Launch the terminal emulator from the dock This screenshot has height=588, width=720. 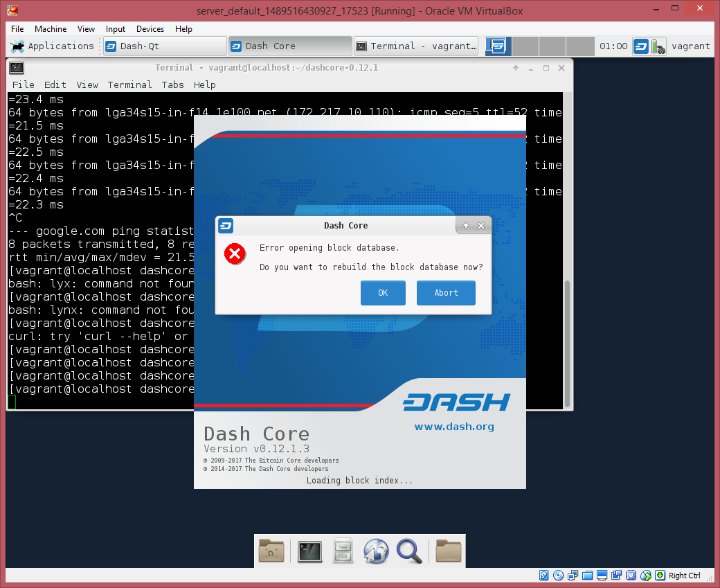tap(310, 551)
